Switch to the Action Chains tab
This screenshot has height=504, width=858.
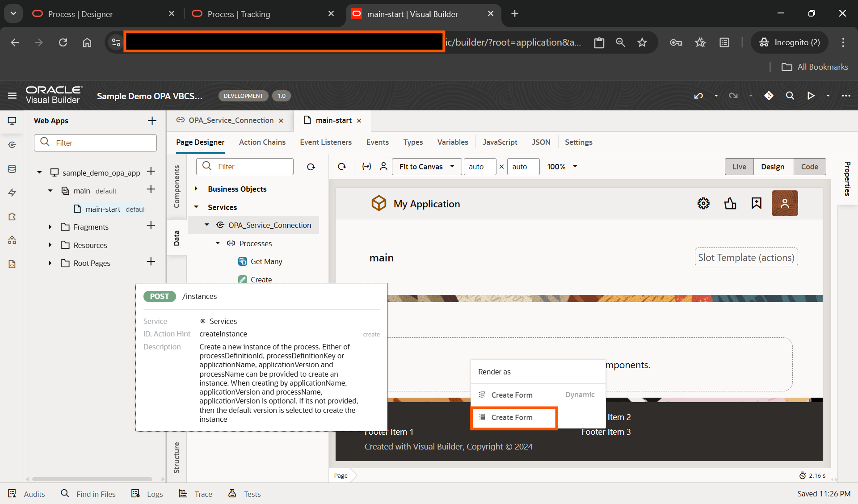[x=262, y=142]
